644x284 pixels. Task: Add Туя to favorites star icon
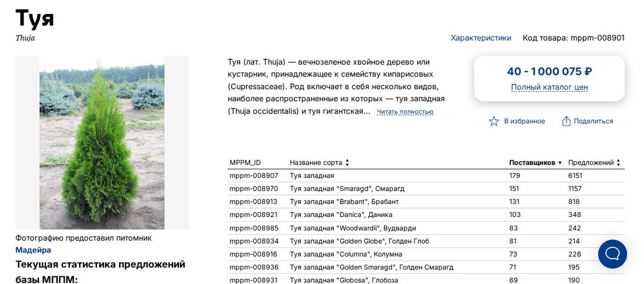pos(494,121)
